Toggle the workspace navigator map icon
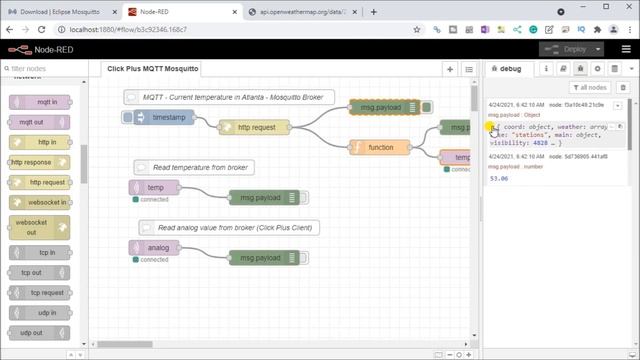This screenshot has width=640, height=360. [438, 355]
